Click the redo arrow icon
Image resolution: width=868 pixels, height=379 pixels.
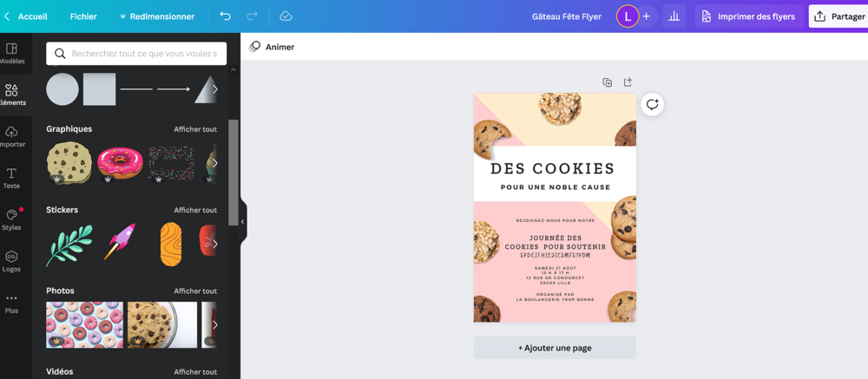tap(252, 16)
